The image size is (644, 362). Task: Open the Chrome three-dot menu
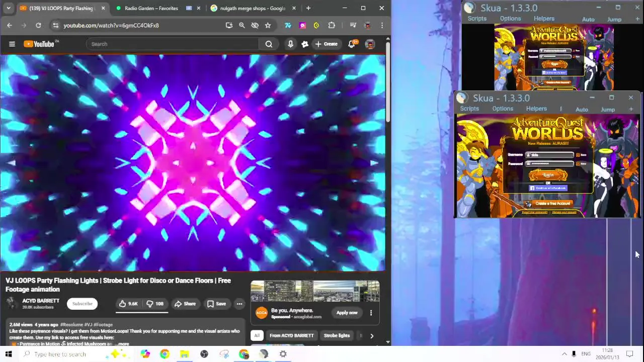click(382, 25)
